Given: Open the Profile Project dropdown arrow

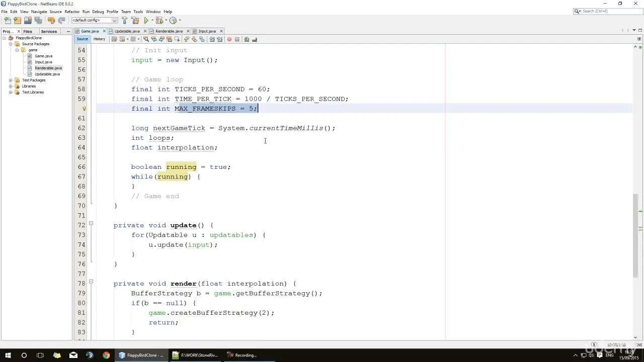Looking at the screenshot, I should coord(180,21).
